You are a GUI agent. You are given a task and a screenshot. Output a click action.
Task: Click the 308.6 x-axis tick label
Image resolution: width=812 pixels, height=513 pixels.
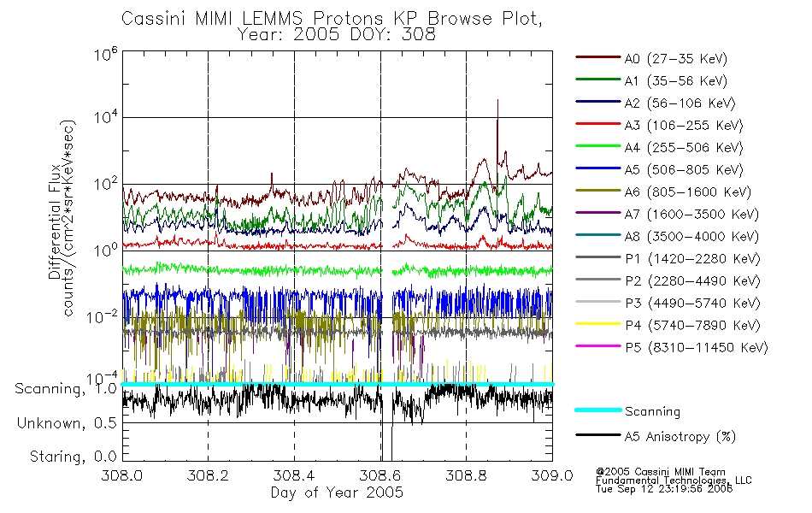click(x=380, y=475)
